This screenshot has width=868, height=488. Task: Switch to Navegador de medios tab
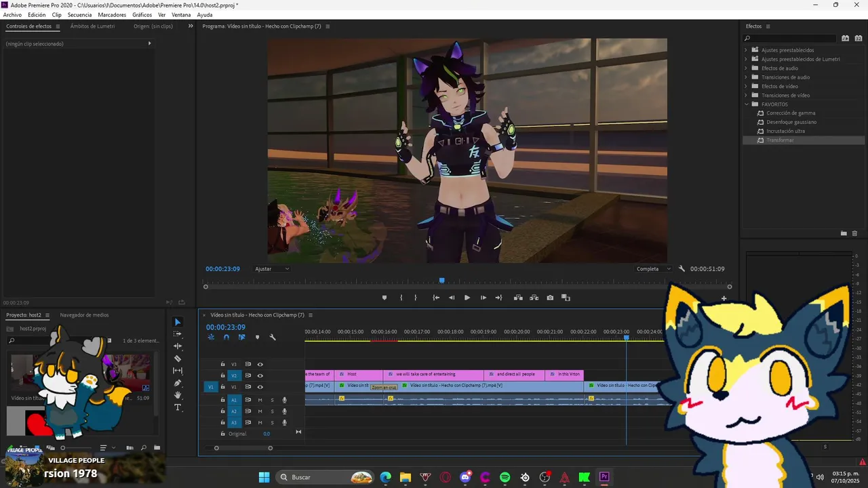(x=84, y=315)
